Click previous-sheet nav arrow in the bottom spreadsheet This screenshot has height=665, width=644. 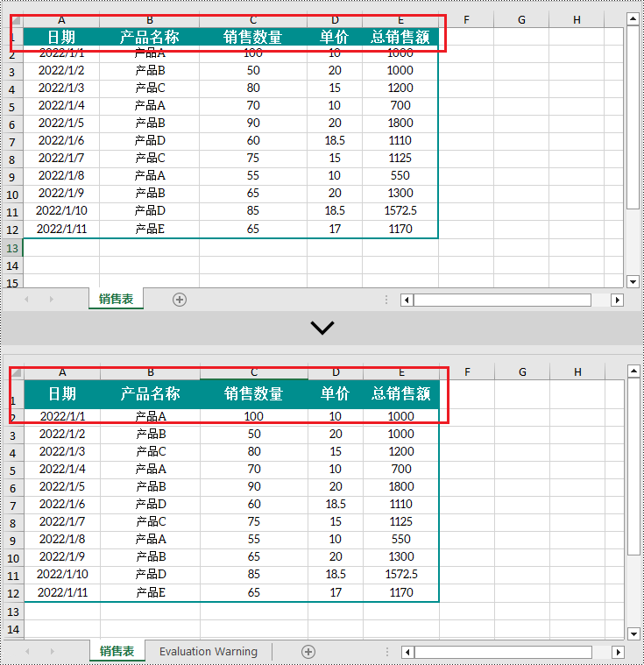[27, 651]
